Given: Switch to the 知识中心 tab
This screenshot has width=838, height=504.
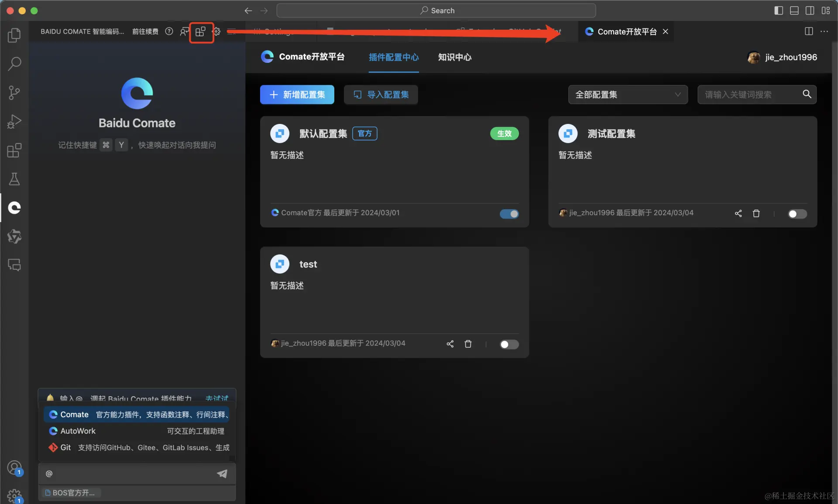Looking at the screenshot, I should (454, 57).
